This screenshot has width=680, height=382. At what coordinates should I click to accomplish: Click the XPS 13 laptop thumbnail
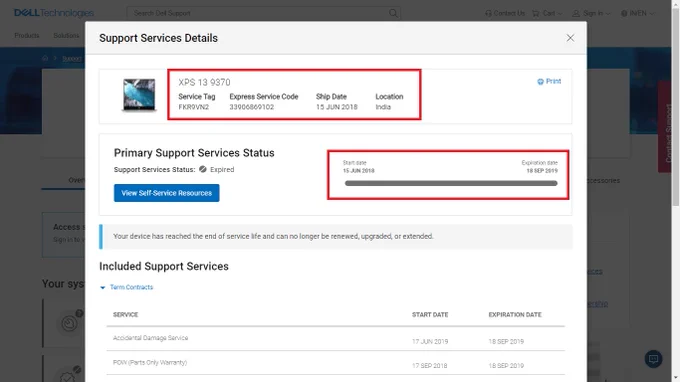pos(139,95)
